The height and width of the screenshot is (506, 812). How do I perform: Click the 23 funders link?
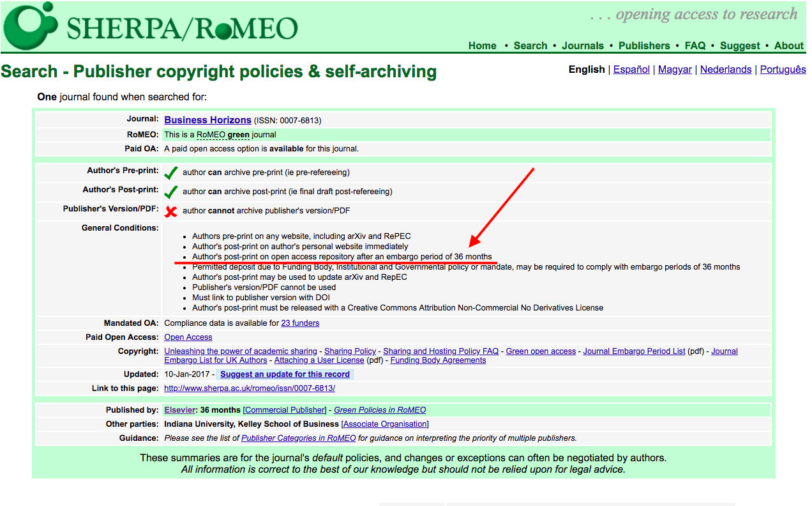pyautogui.click(x=300, y=323)
